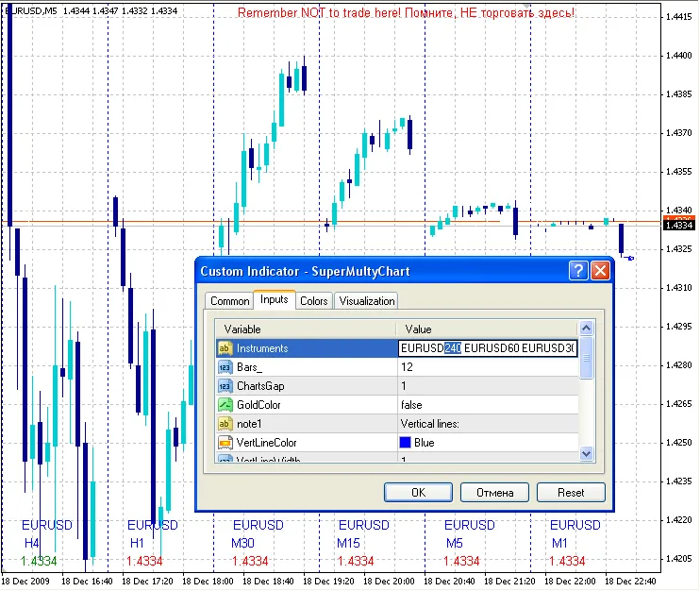Restore default inputs with the Reset button
Viewport: 700px width, 591px height.
(571, 492)
